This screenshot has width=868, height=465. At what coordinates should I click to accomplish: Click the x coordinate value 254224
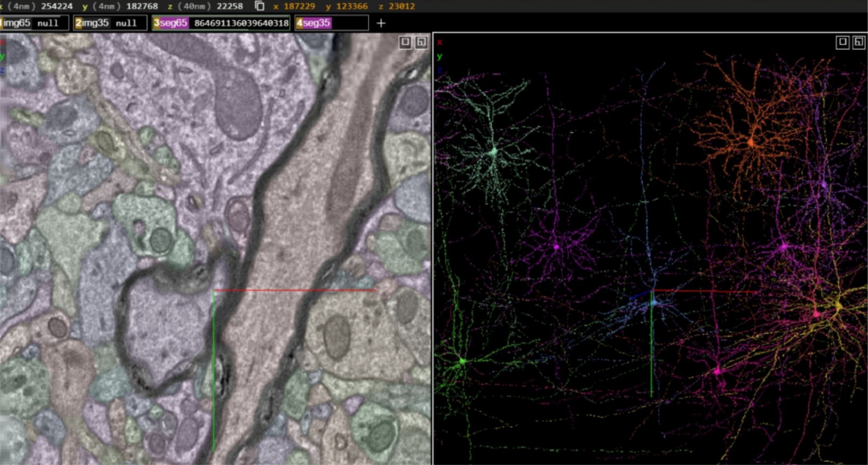coord(56,6)
